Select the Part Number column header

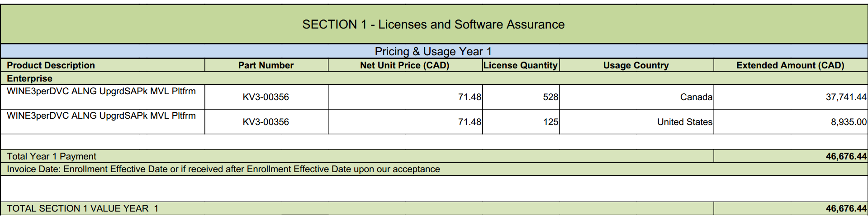click(266, 65)
